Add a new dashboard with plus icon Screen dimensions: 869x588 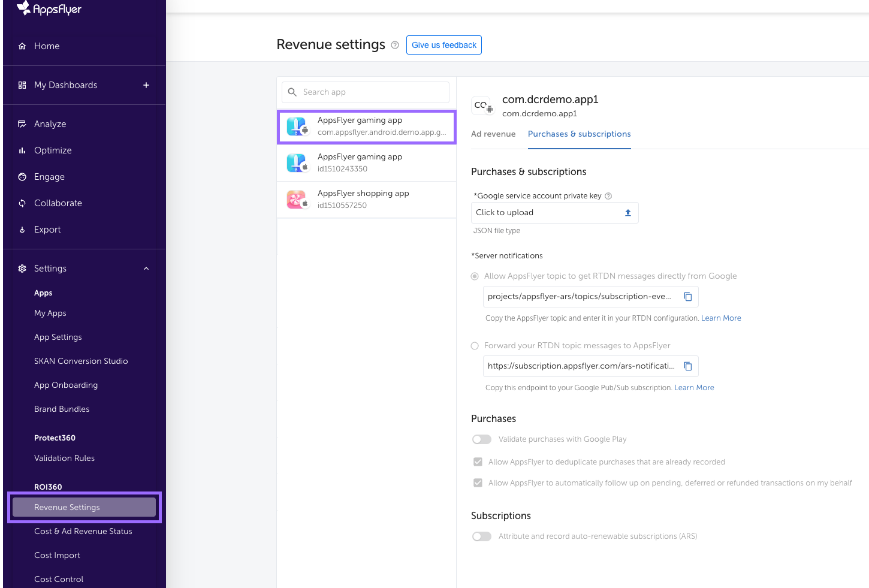(x=146, y=85)
